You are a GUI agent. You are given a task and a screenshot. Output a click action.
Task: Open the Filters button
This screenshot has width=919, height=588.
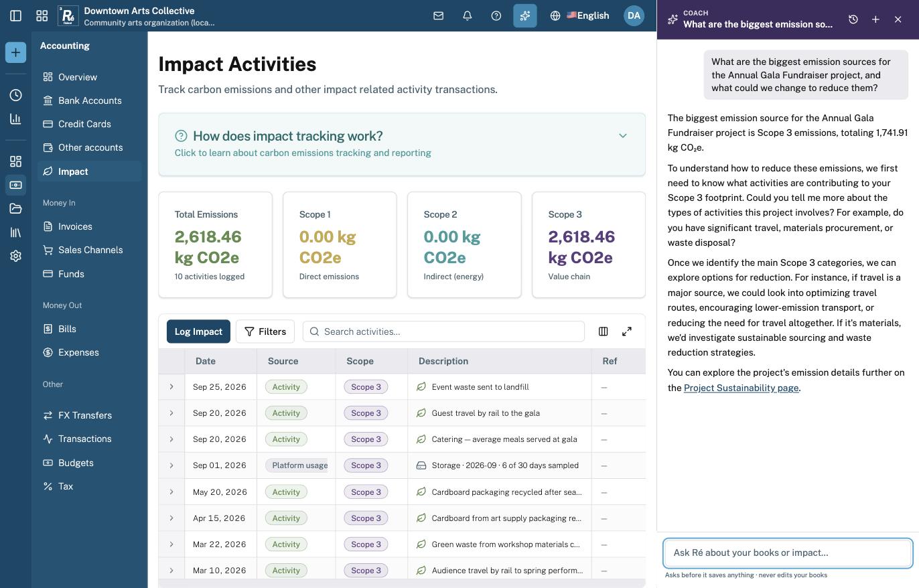pyautogui.click(x=265, y=332)
